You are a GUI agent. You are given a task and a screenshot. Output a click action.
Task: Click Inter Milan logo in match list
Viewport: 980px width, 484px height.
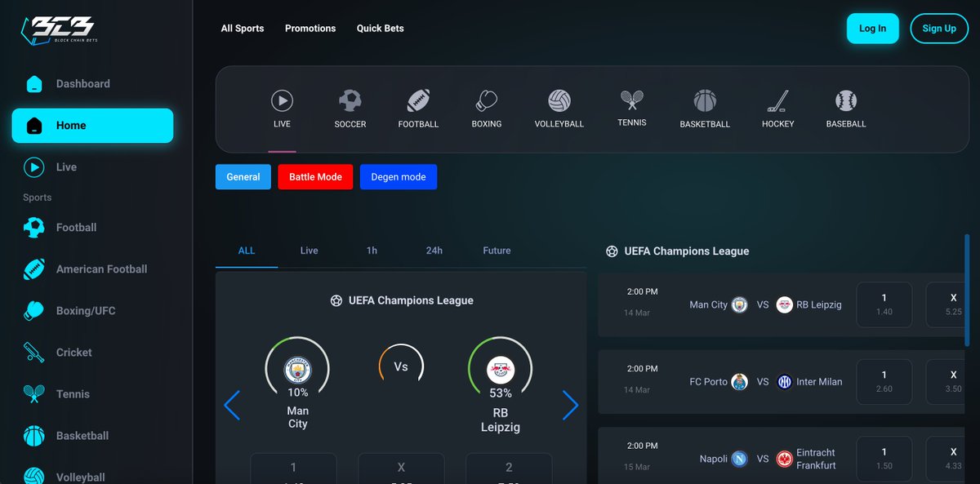point(785,382)
